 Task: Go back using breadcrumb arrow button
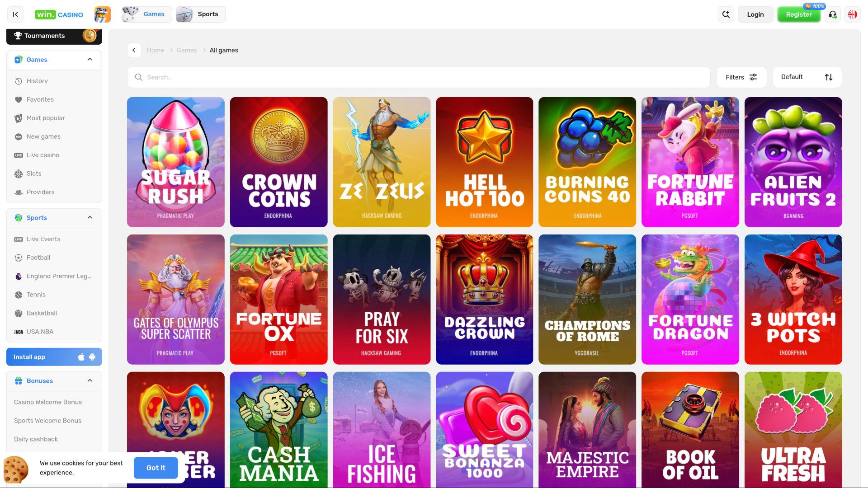click(x=134, y=50)
